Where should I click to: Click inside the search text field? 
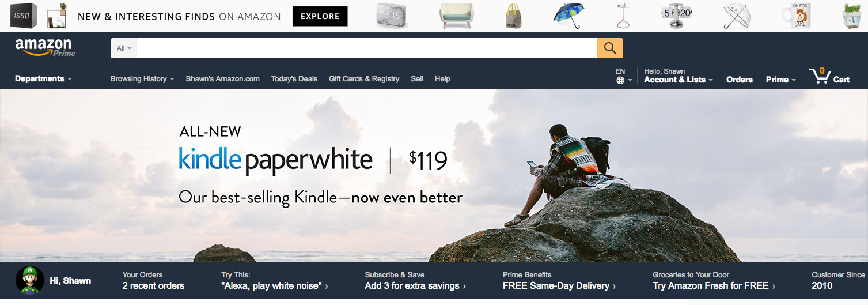(x=367, y=48)
